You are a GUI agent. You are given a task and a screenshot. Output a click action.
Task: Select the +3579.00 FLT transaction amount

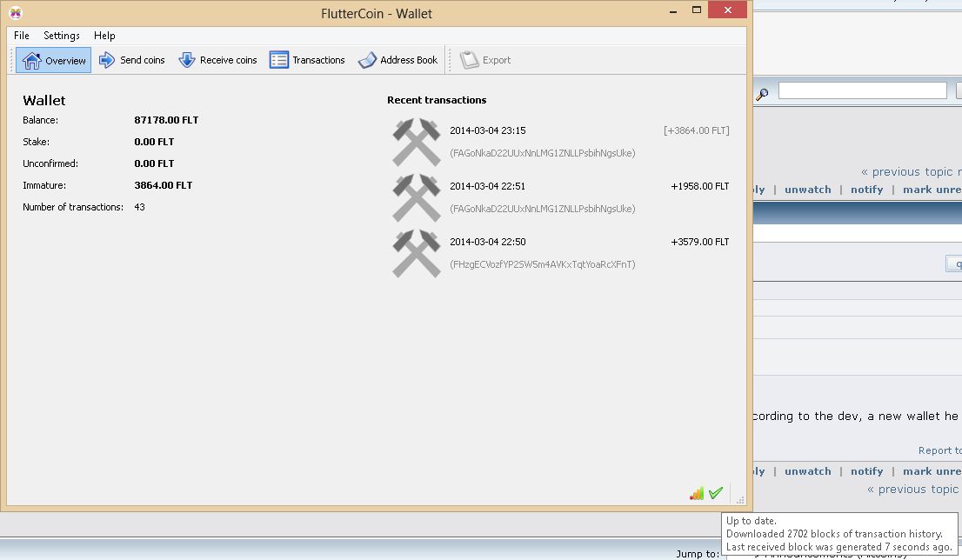tap(700, 243)
